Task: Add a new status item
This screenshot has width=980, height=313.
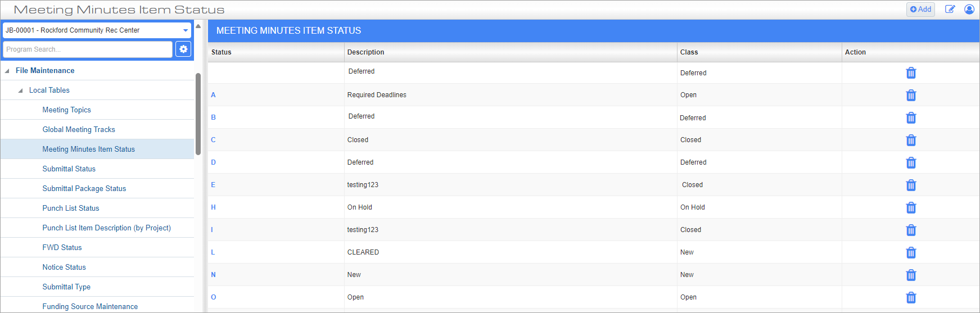Action: 920,9
